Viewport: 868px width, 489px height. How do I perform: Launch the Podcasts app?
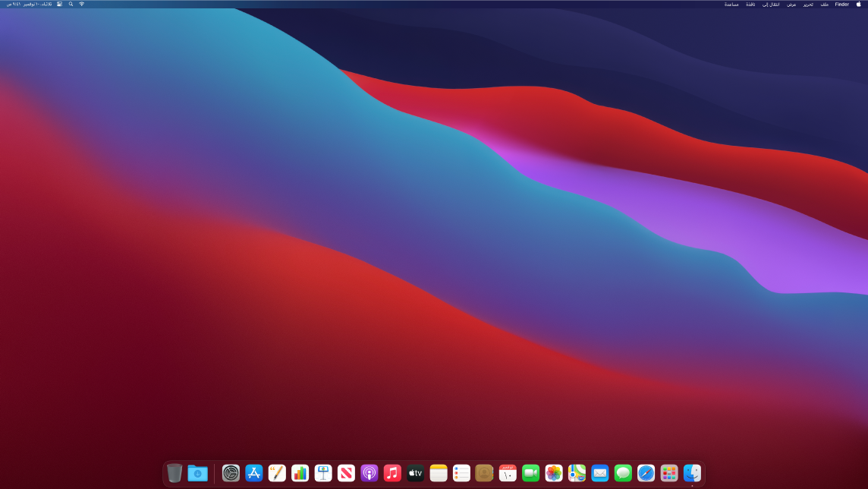(x=370, y=473)
